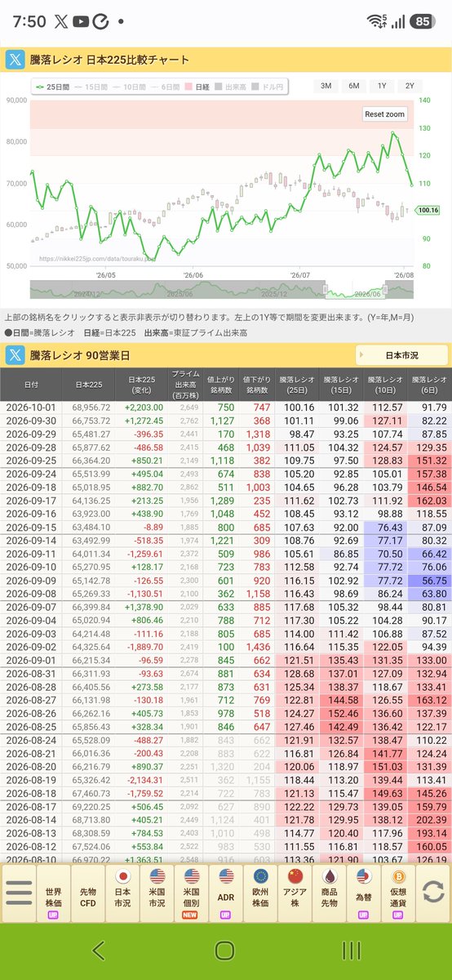Click the yellow 日本市況 button above table

401,355
